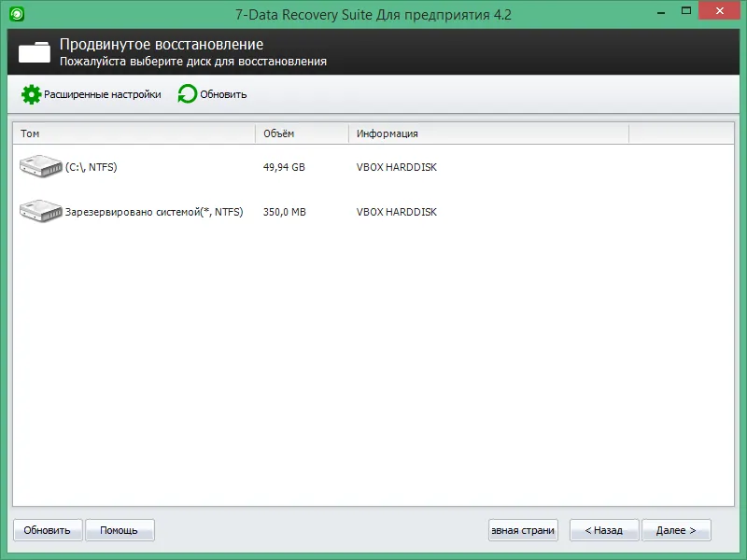Close the 7-Data Recovery Suite window

click(719, 10)
